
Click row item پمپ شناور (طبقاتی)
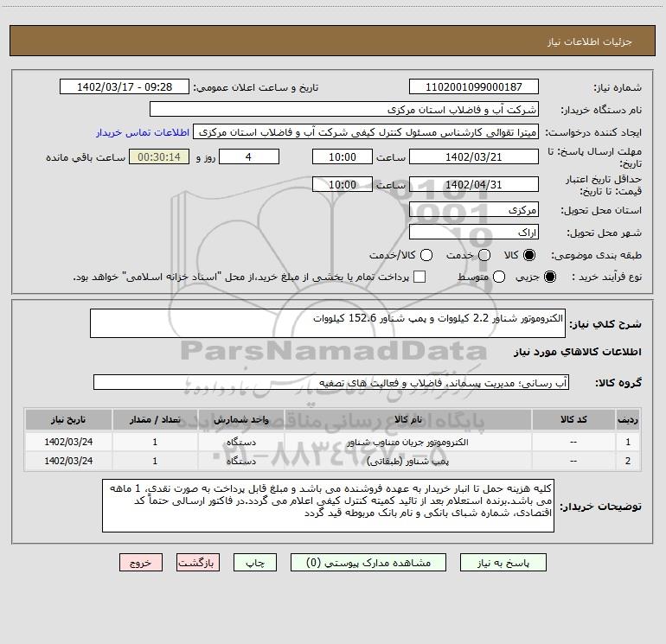coord(407,461)
